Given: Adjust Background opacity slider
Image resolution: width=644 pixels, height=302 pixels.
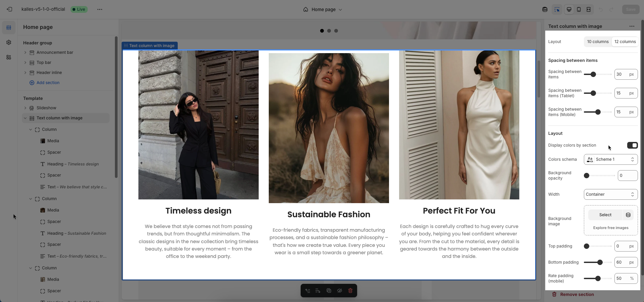Looking at the screenshot, I should click(599, 176).
